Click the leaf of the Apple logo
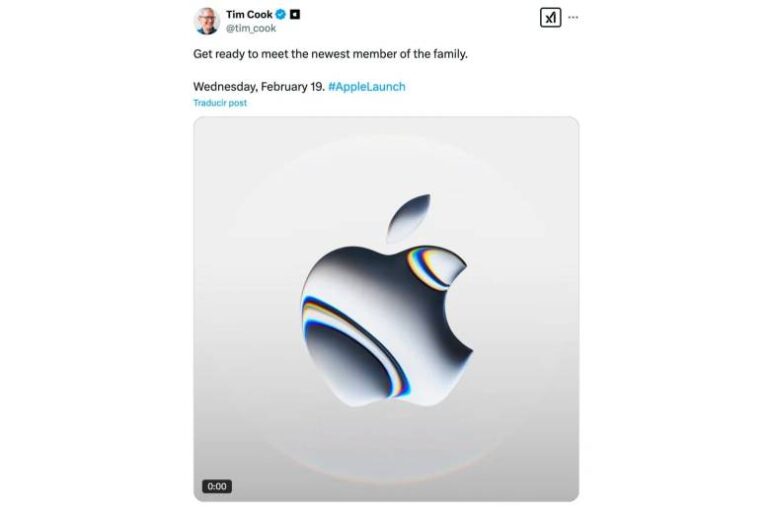This screenshot has width=770, height=511. 409,218
